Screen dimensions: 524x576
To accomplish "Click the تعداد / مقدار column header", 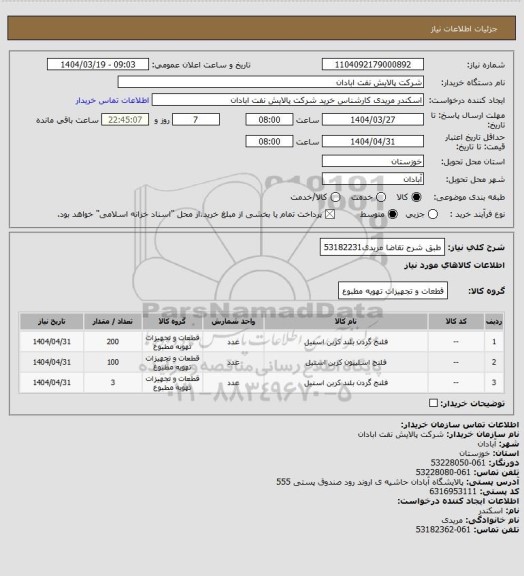I will coord(112,321).
